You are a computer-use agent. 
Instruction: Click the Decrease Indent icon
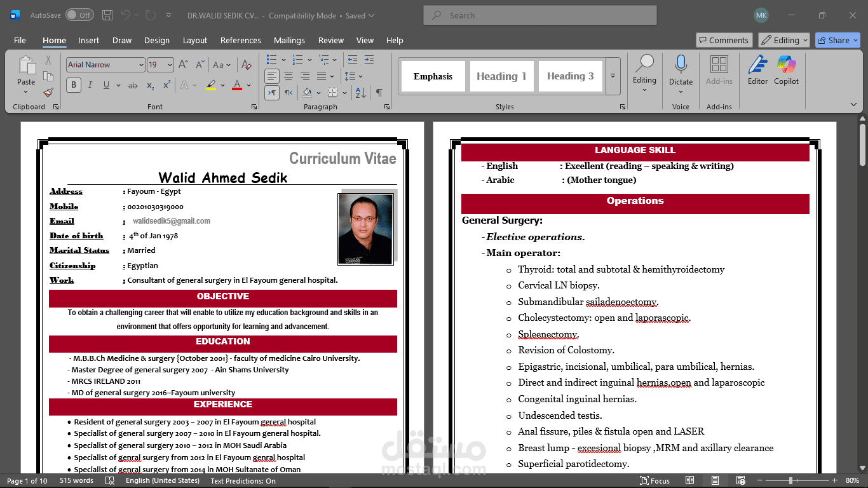[352, 60]
